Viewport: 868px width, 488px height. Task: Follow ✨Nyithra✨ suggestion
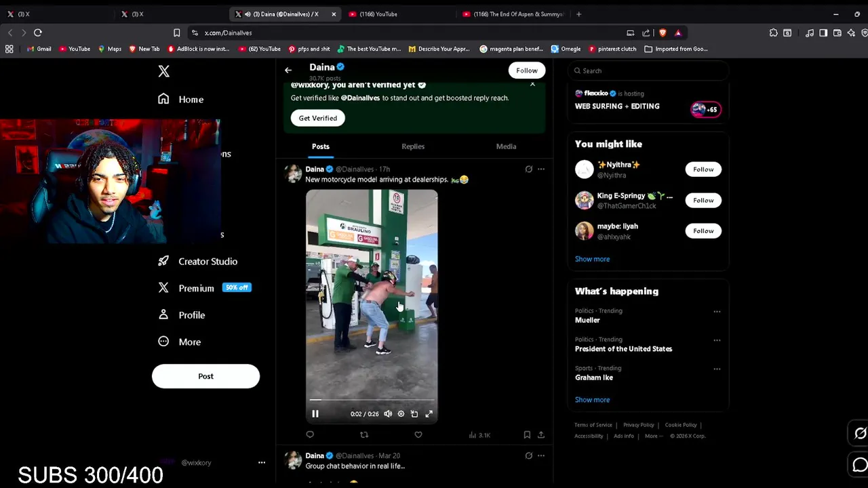tap(703, 169)
